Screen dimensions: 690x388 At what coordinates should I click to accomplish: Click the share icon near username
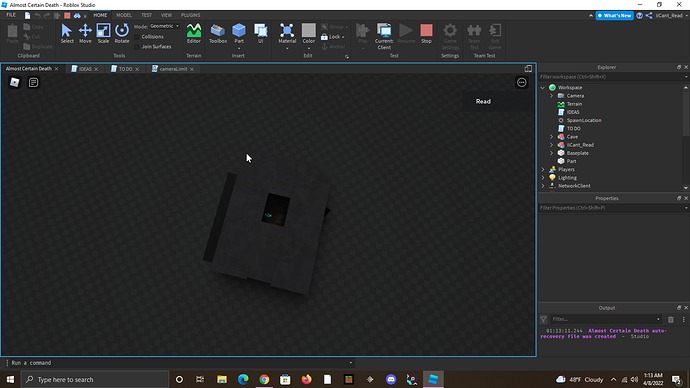[x=649, y=15]
